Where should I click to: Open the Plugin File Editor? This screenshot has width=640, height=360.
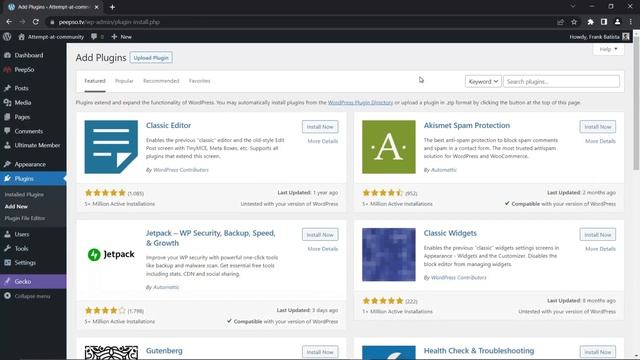(25, 218)
